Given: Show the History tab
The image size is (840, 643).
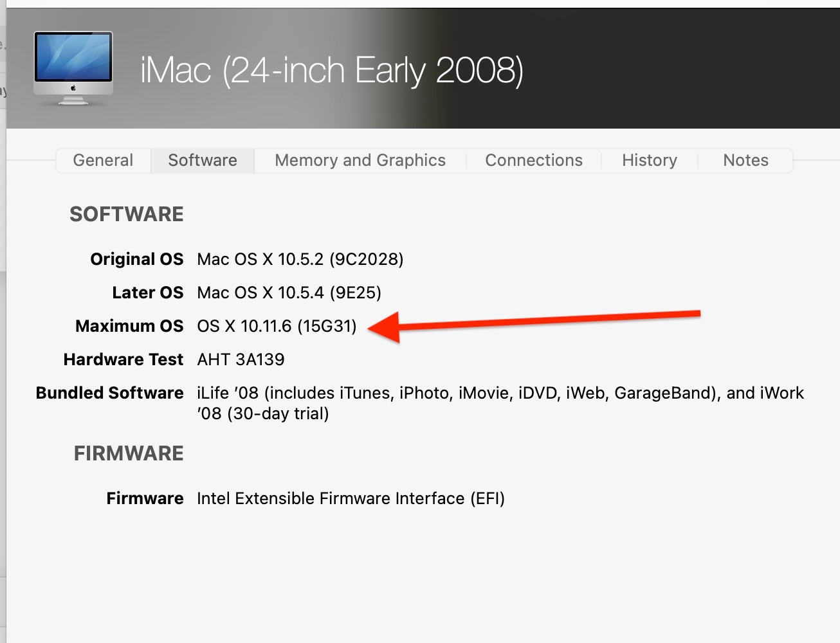Looking at the screenshot, I should click(x=649, y=160).
